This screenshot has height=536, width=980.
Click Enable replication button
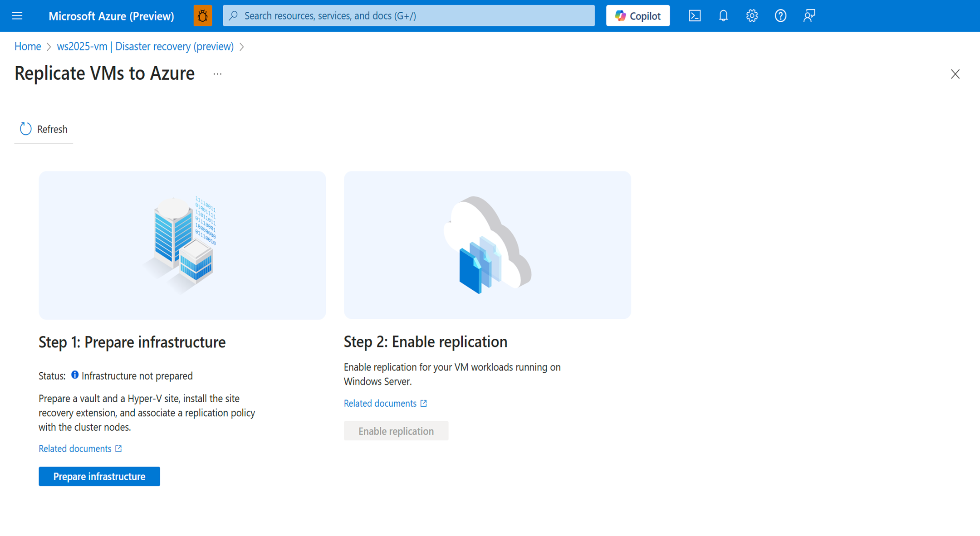coord(396,431)
